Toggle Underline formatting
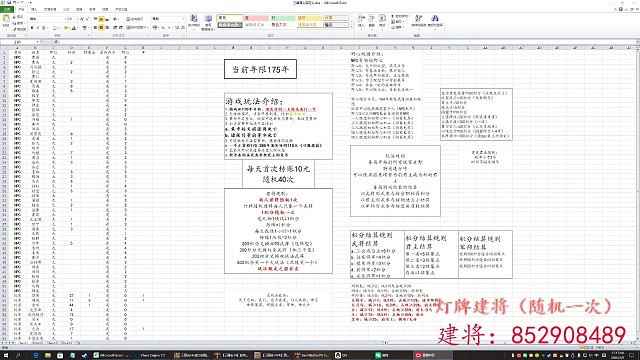 point(43,28)
